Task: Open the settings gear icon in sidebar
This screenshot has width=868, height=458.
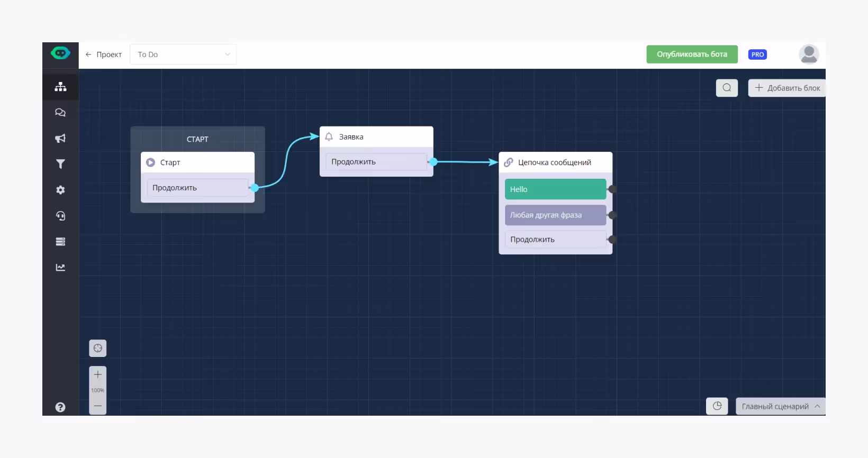Action: [60, 190]
